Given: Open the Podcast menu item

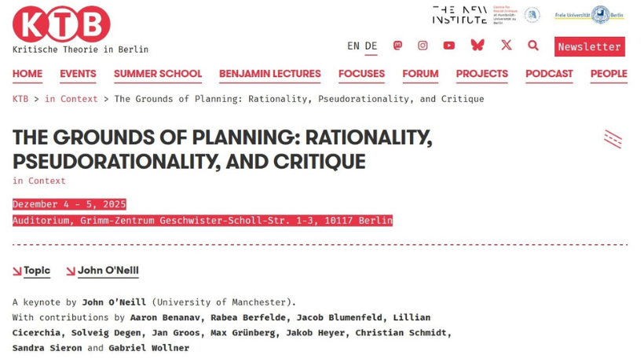Looking at the screenshot, I should pos(549,74).
